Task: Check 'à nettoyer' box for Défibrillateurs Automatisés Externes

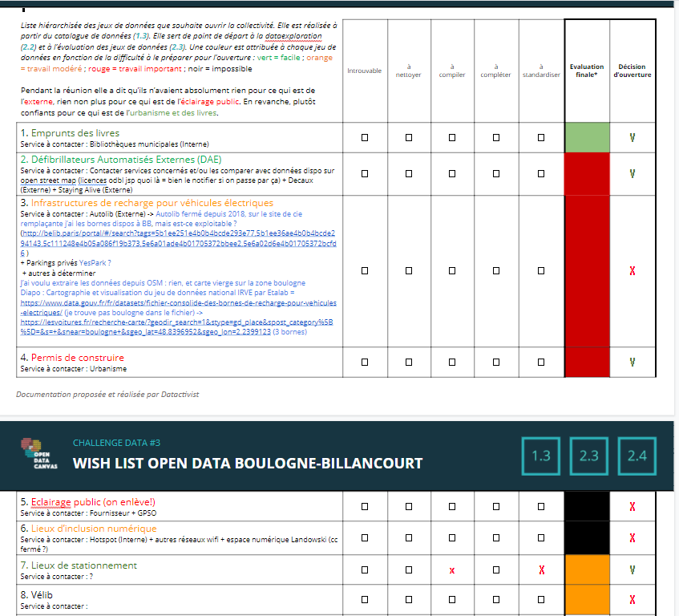Action: (x=409, y=174)
